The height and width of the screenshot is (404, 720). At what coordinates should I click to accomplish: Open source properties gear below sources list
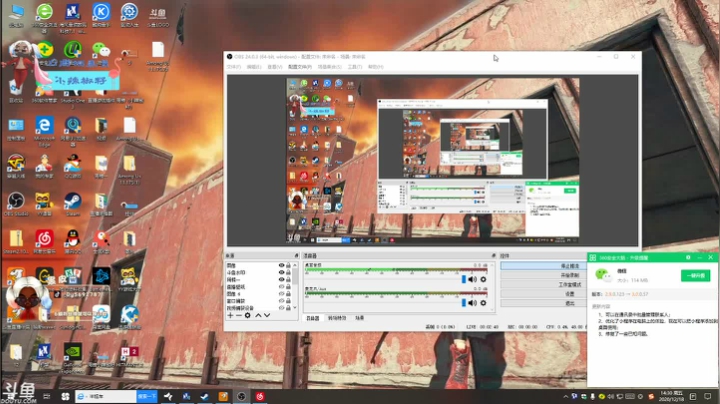click(x=248, y=315)
